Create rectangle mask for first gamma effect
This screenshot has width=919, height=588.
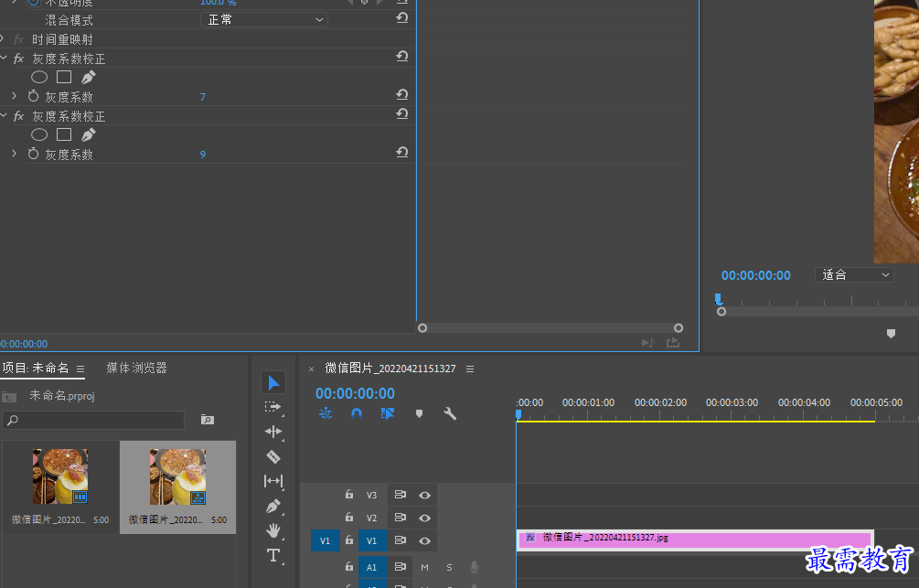click(64, 77)
